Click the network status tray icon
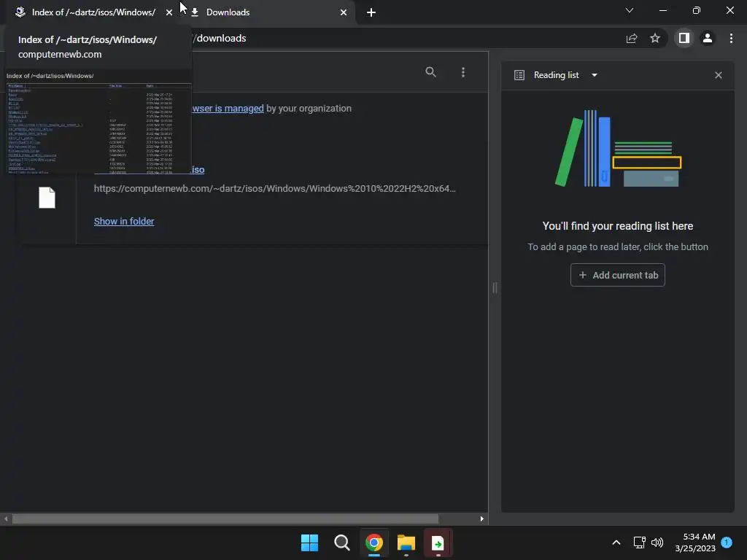The width and height of the screenshot is (747, 560). [639, 542]
